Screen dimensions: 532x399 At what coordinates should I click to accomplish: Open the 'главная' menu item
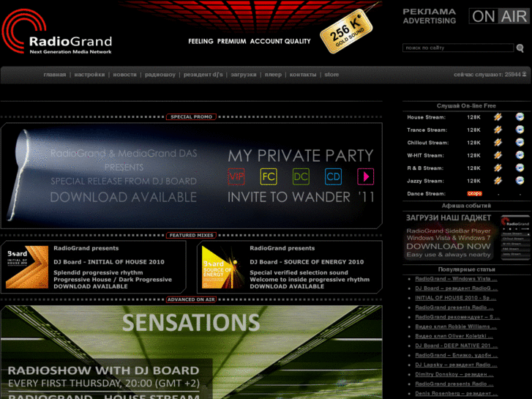click(x=55, y=75)
